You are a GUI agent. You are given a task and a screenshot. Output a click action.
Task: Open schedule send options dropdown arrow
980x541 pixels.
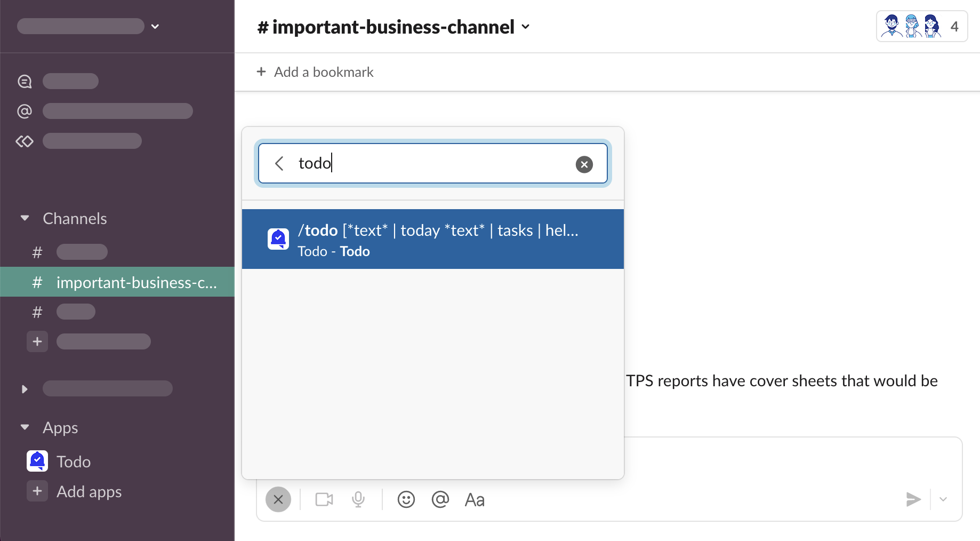(943, 499)
